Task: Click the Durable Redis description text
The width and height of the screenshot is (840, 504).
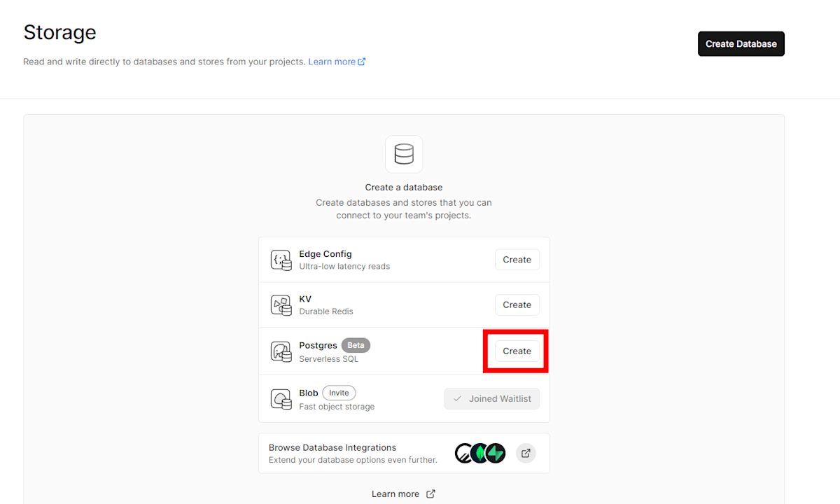Action: (326, 311)
